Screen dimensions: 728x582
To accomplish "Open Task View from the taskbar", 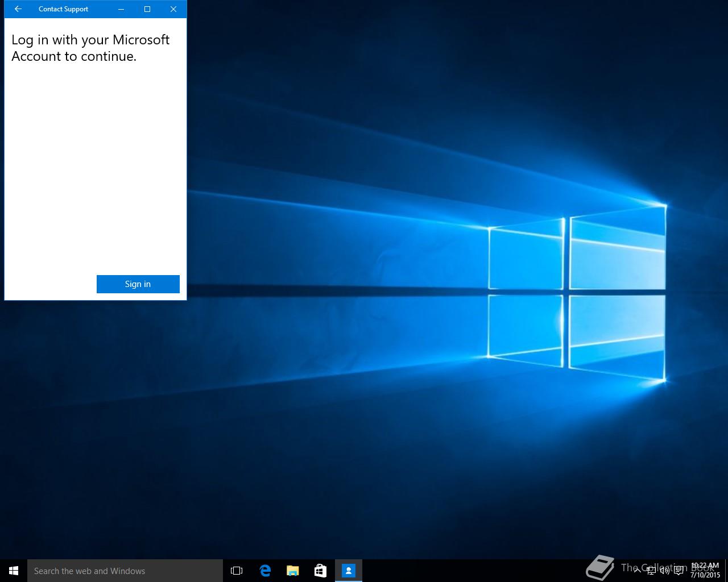I will [x=237, y=571].
